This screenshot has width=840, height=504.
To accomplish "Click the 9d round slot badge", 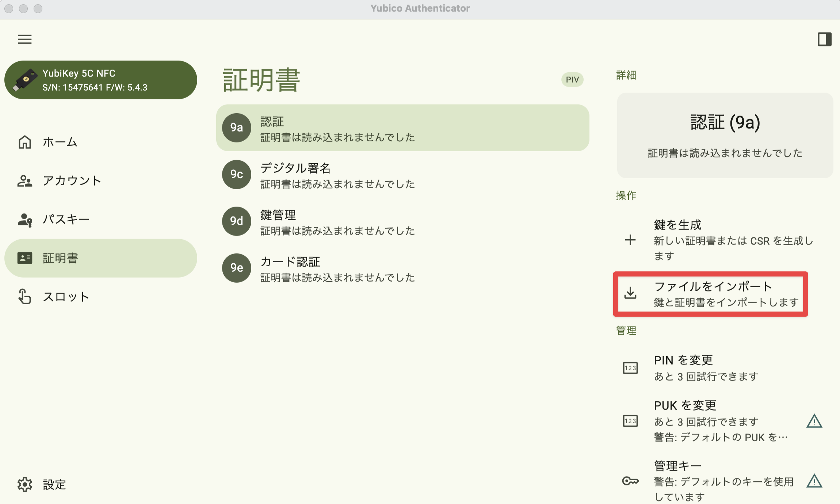I will click(237, 221).
